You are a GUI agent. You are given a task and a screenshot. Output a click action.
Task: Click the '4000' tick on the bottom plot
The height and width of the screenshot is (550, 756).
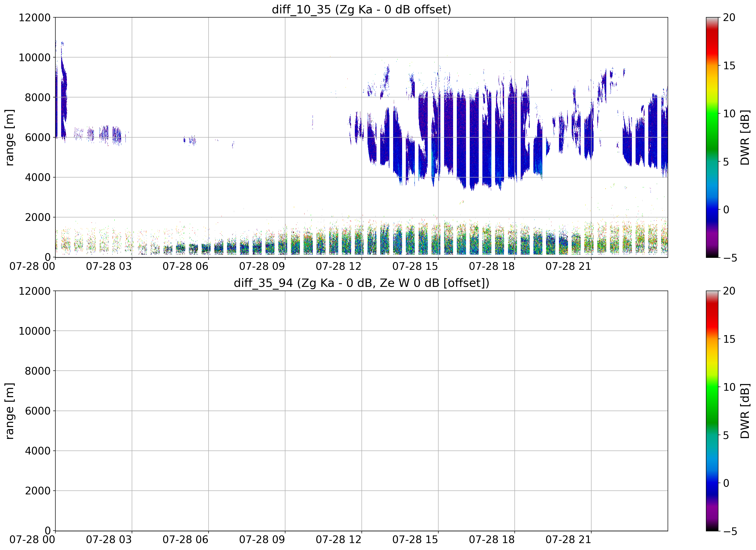click(38, 451)
